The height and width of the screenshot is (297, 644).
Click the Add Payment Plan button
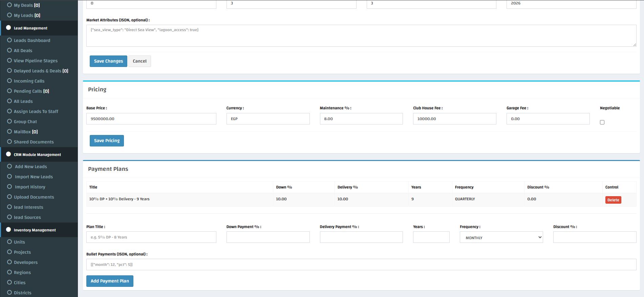110,281
